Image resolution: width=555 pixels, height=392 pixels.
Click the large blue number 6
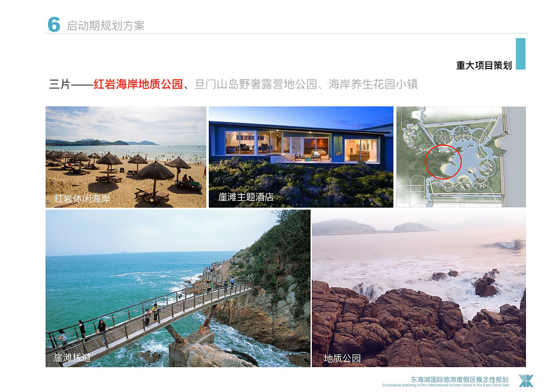point(54,25)
